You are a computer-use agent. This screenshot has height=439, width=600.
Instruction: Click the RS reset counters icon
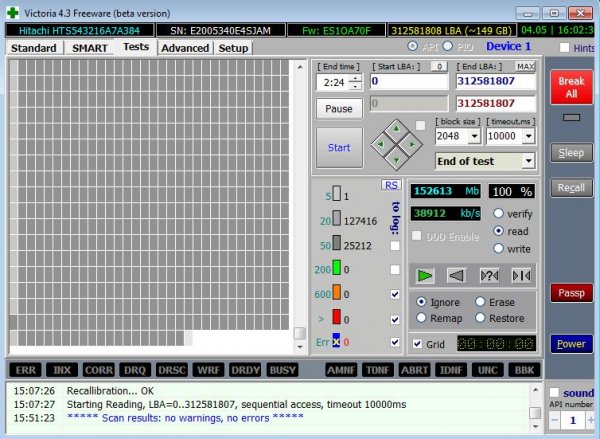391,185
